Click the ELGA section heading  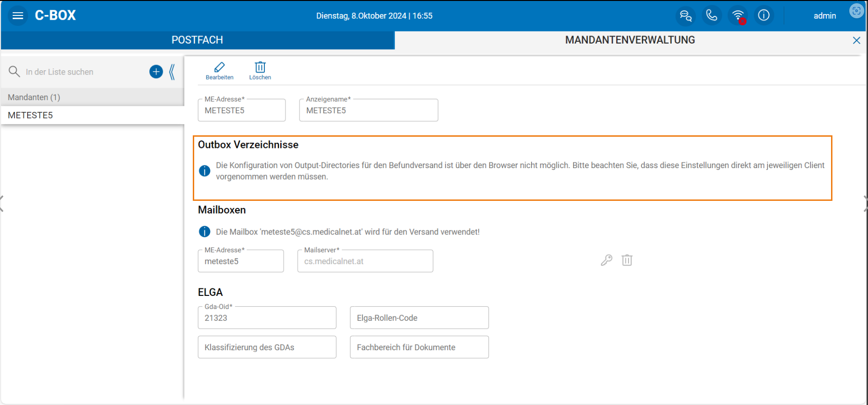click(210, 292)
